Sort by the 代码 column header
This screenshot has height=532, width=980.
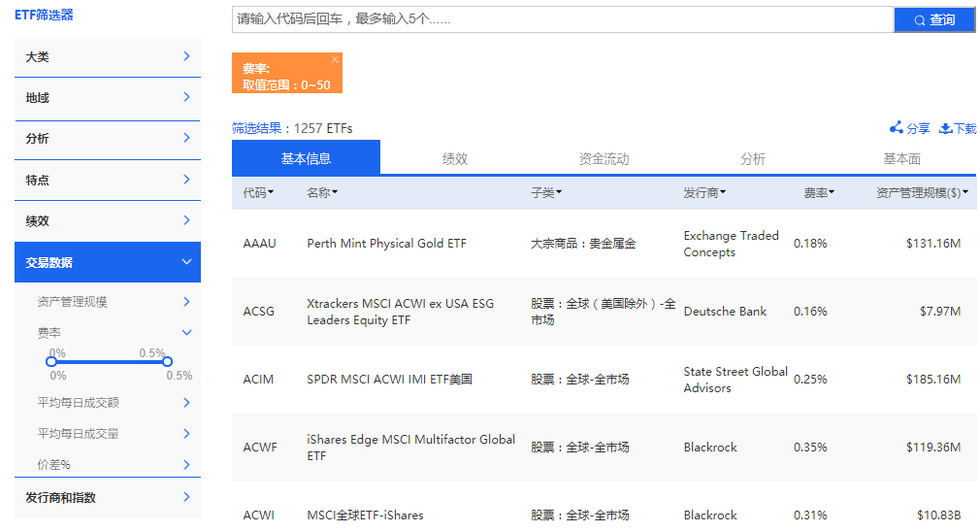tap(258, 193)
